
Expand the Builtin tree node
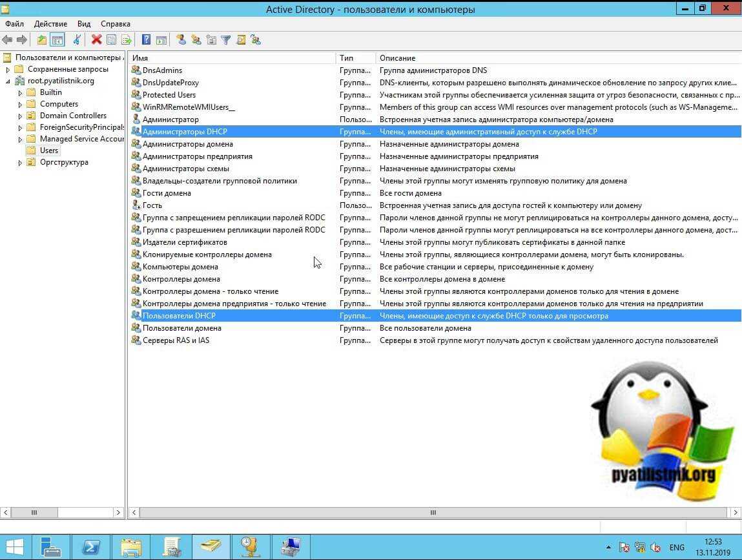pyautogui.click(x=21, y=92)
